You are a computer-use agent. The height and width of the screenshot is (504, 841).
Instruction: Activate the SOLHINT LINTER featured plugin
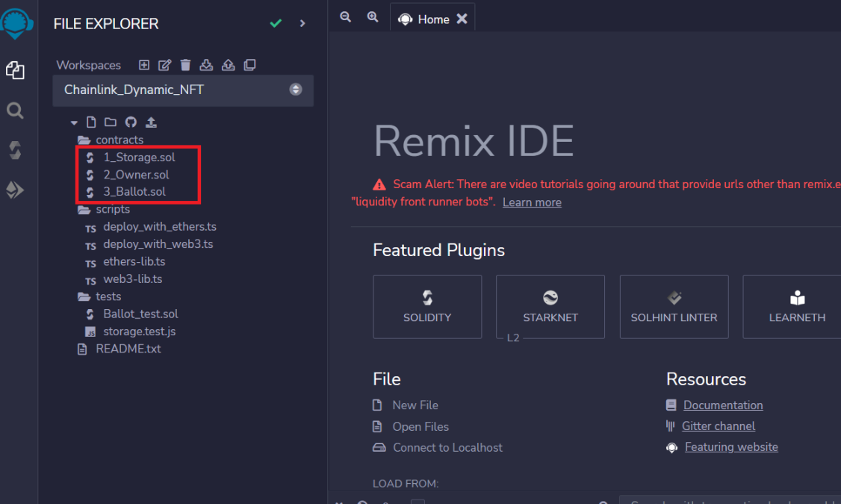click(674, 307)
